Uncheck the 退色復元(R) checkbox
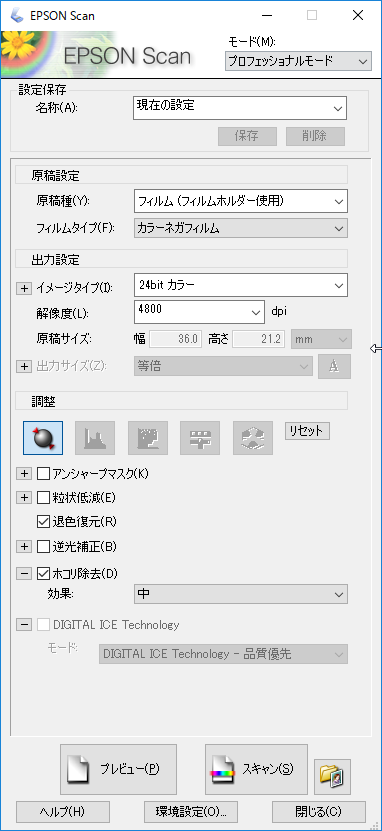Viewport: 382px width, 831px height. point(43,521)
